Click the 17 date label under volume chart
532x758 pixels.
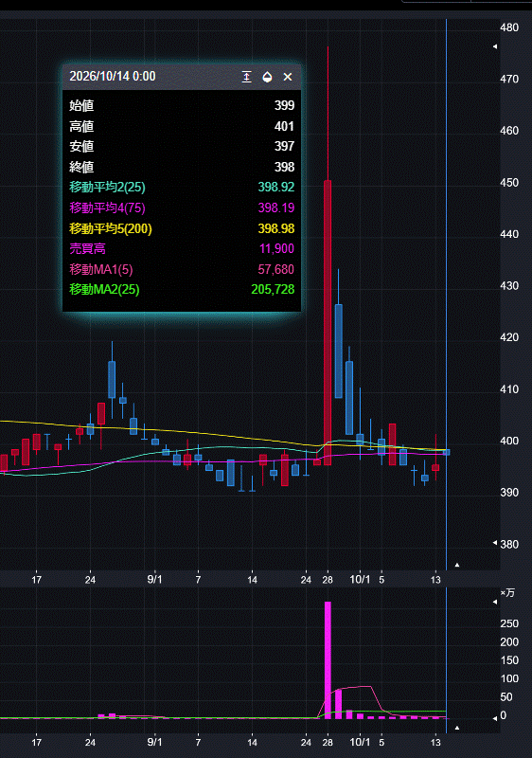point(37,742)
